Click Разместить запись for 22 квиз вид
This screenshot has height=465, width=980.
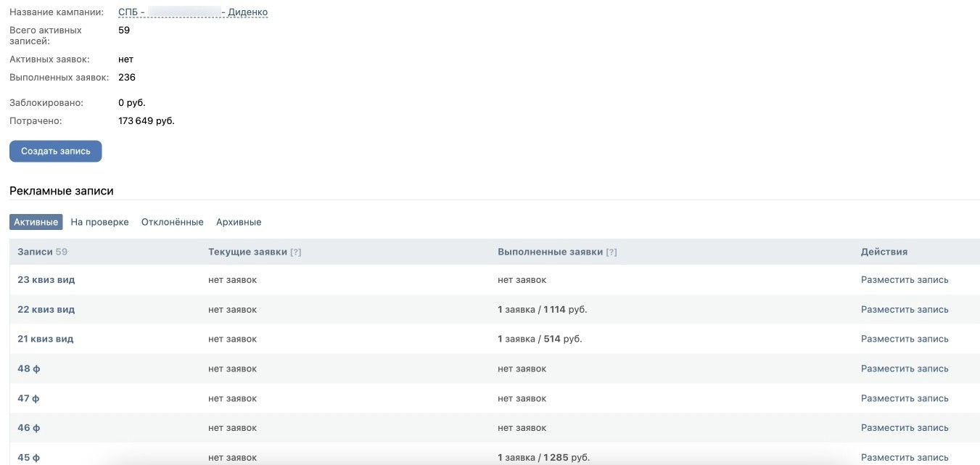[905, 310]
